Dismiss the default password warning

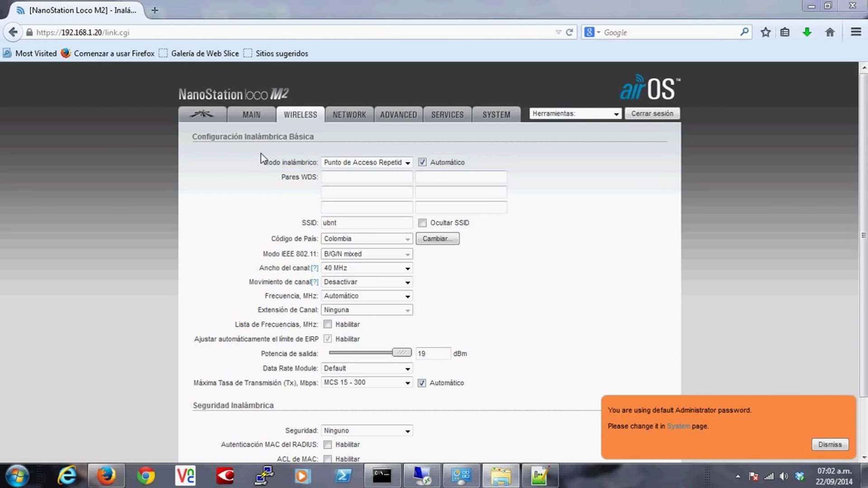[x=830, y=445]
